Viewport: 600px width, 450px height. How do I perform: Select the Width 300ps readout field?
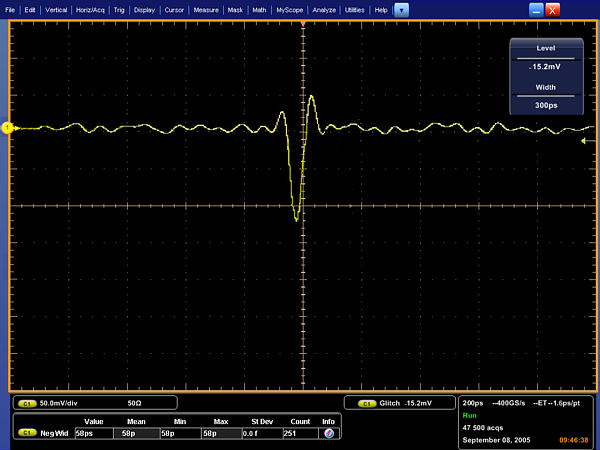pos(546,105)
